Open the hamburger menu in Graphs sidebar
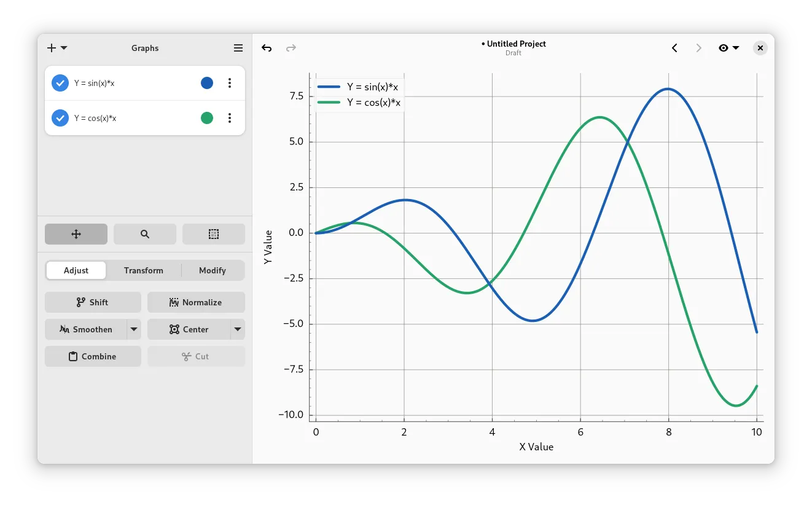 [x=238, y=48]
